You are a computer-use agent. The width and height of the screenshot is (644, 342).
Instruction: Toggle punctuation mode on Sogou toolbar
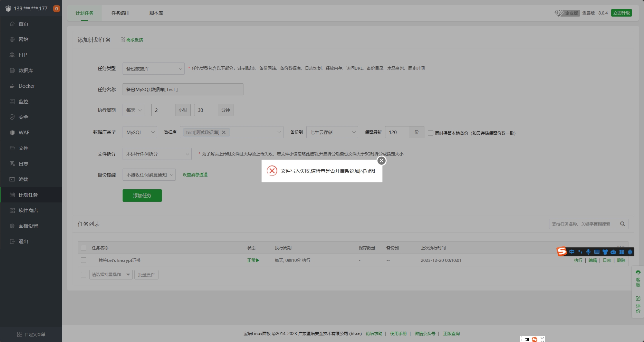(580, 252)
